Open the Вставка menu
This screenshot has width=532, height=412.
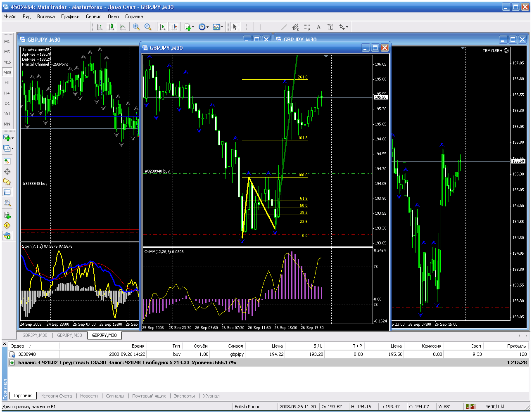pyautogui.click(x=46, y=17)
